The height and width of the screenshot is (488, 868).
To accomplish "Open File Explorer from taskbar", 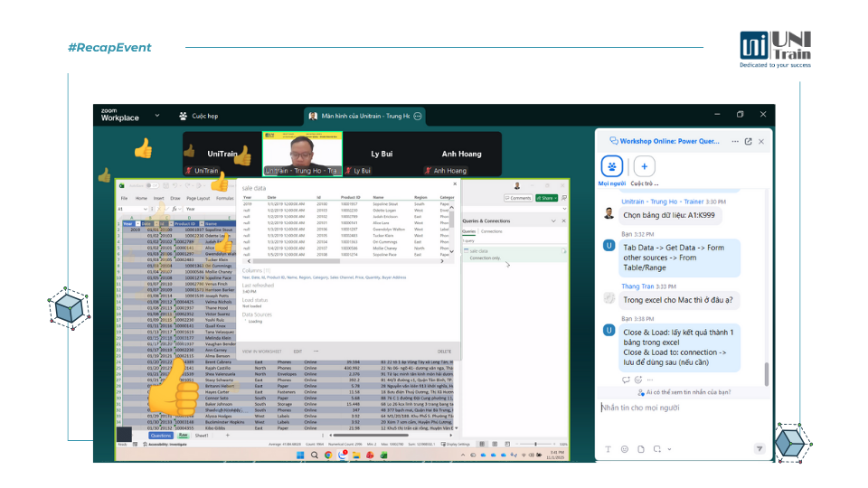I will coord(356,455).
